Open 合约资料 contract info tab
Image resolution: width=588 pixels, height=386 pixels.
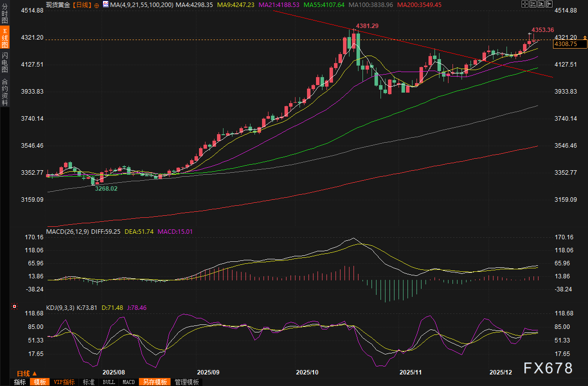click(x=4, y=92)
